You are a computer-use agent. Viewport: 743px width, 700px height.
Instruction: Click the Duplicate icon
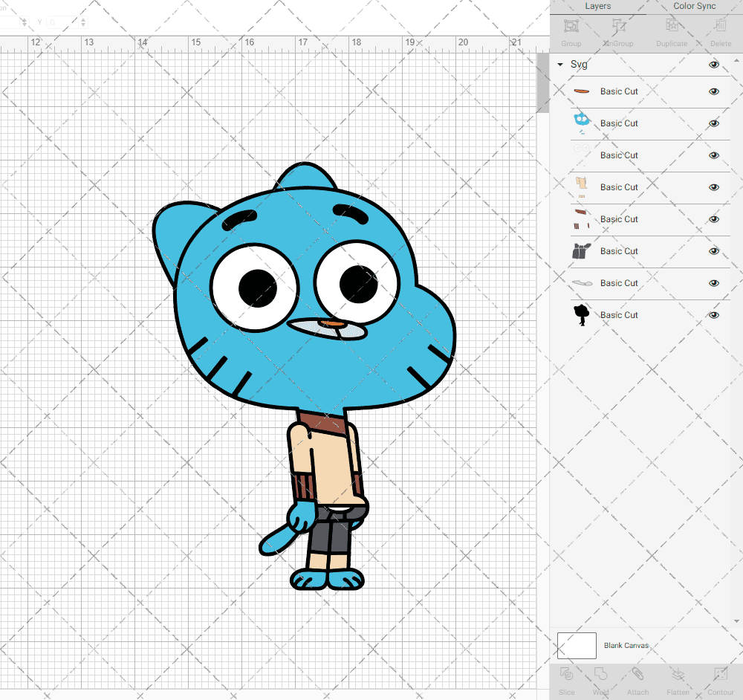tap(672, 25)
